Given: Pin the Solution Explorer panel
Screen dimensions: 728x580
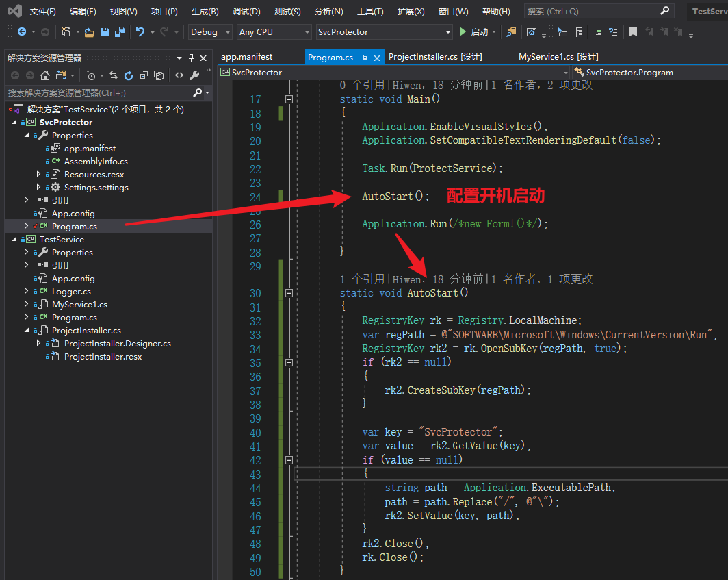Looking at the screenshot, I should tap(192, 58).
